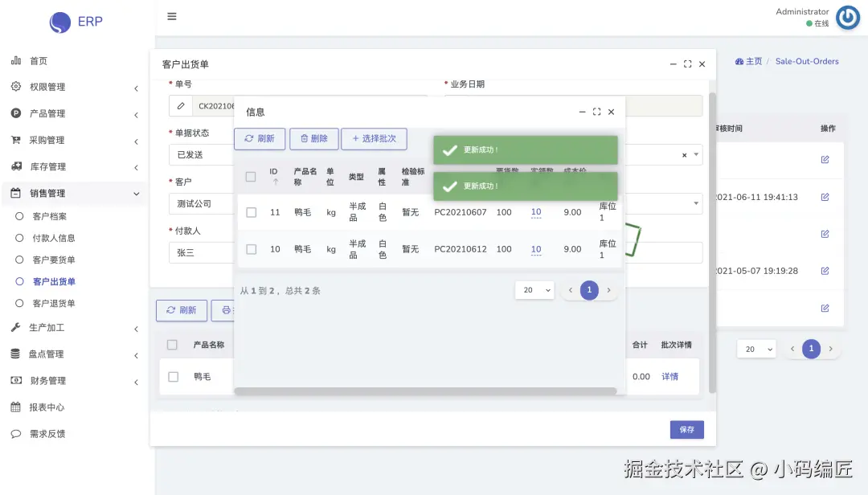Viewport: 868px width, 495px height.
Task: Click the 需求反馈 comment bubble icon
Action: pos(15,434)
